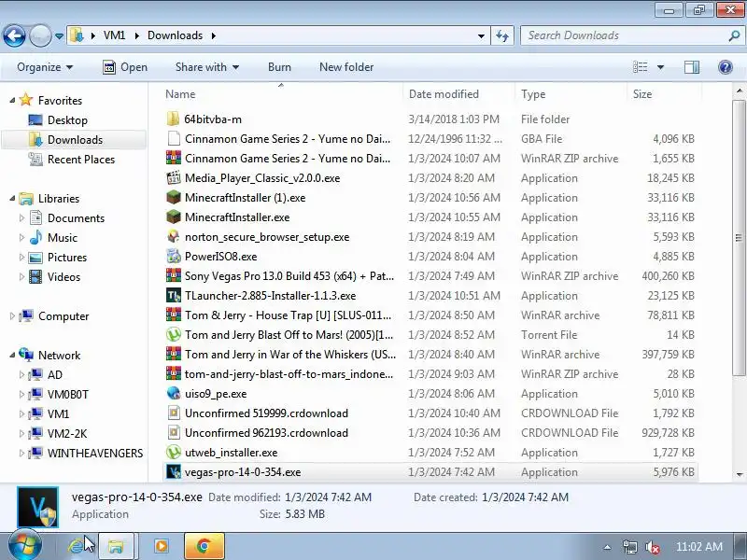Expand the Computer node
Image resolution: width=747 pixels, height=560 pixels.
point(12,316)
